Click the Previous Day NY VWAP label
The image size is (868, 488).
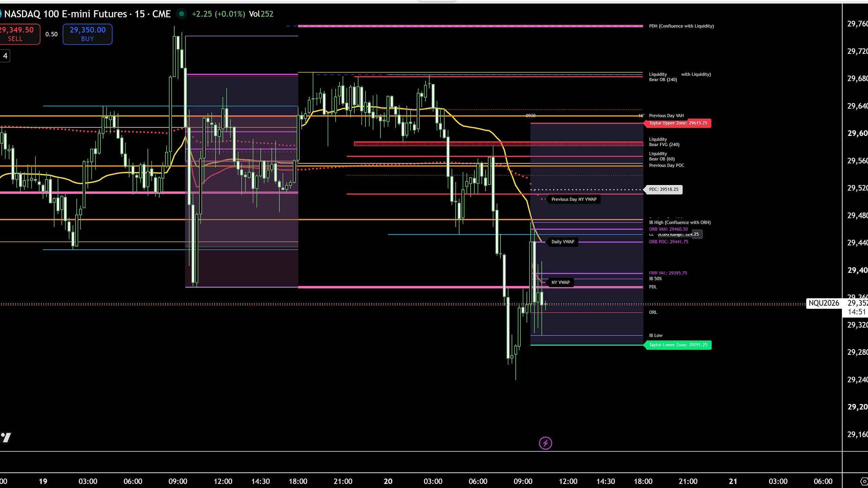coord(574,199)
